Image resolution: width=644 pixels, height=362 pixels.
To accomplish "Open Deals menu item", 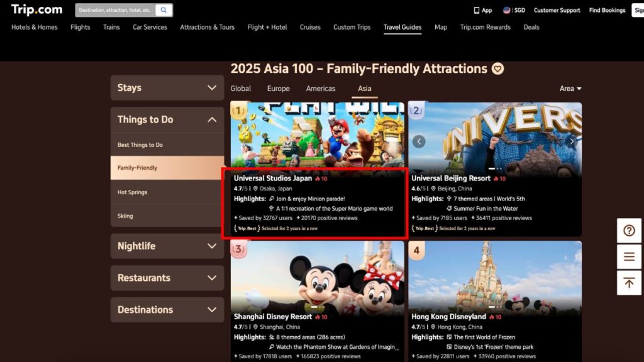I will (x=531, y=27).
